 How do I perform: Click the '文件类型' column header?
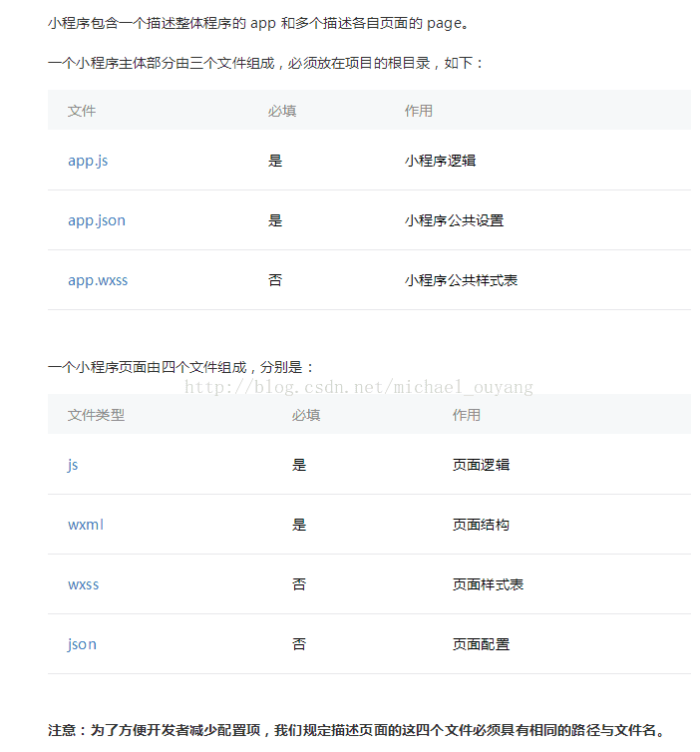coord(96,415)
